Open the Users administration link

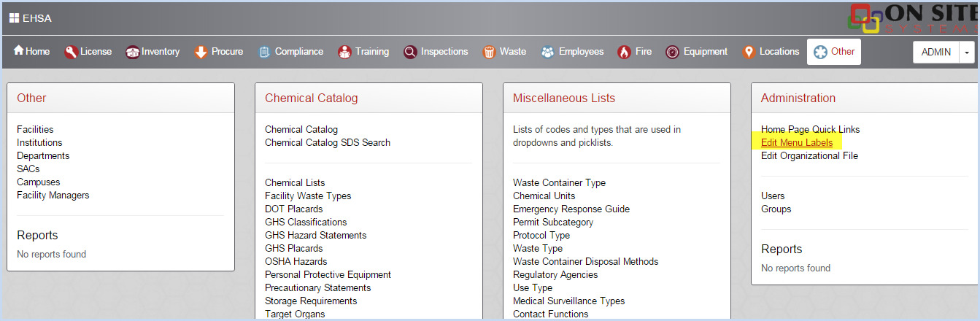click(773, 196)
